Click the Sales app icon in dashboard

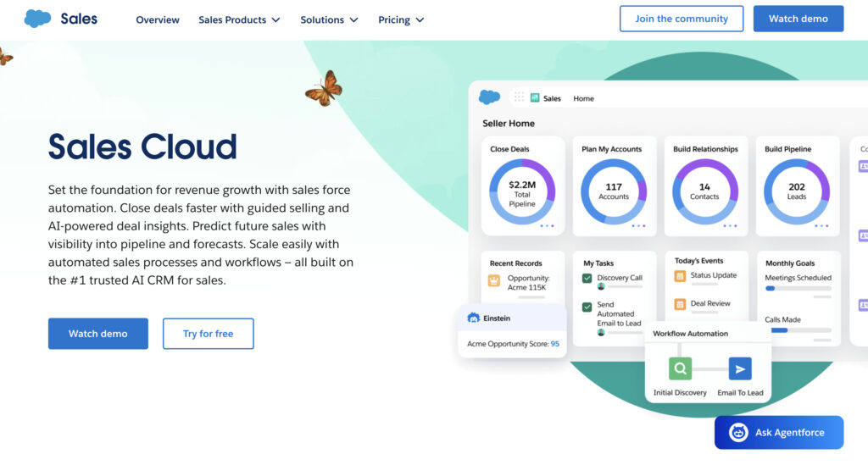click(535, 98)
